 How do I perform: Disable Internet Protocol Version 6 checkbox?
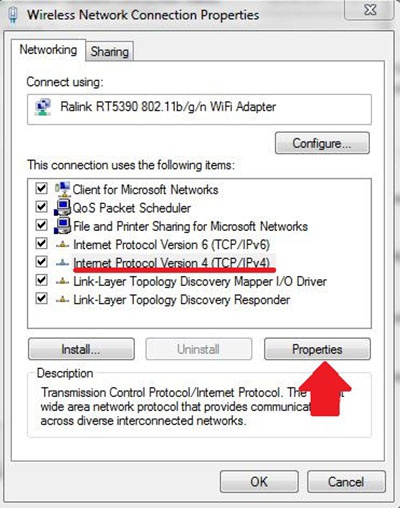click(41, 243)
